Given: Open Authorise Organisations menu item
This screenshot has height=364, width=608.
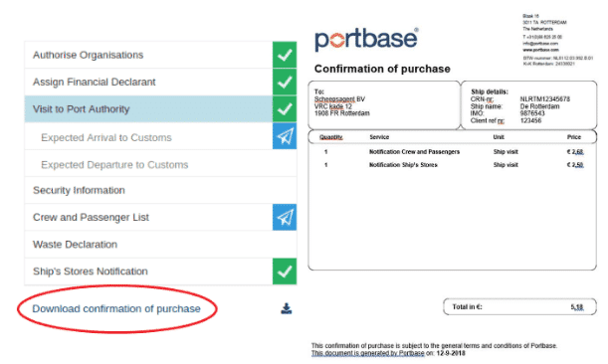Looking at the screenshot, I should [148, 55].
